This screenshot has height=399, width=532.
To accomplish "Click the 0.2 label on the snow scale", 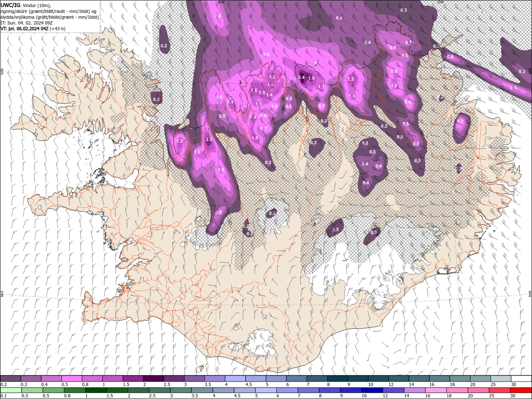I will pyautogui.click(x=3, y=384).
